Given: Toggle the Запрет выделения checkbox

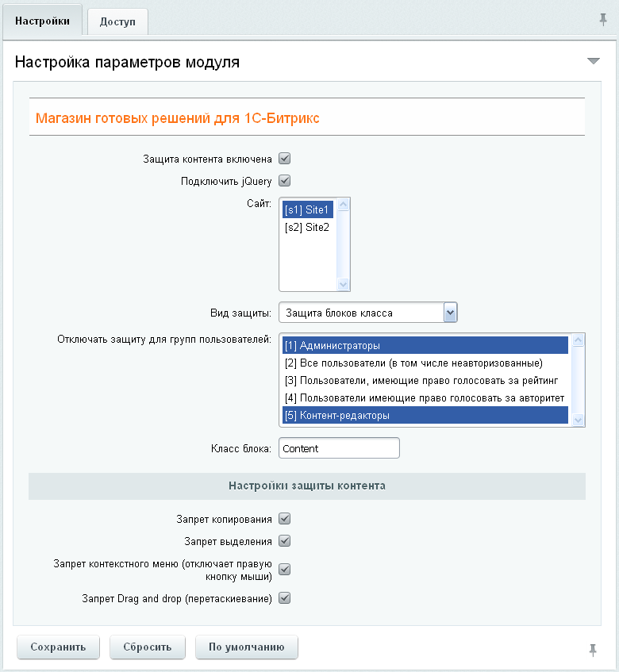Looking at the screenshot, I should coord(285,541).
